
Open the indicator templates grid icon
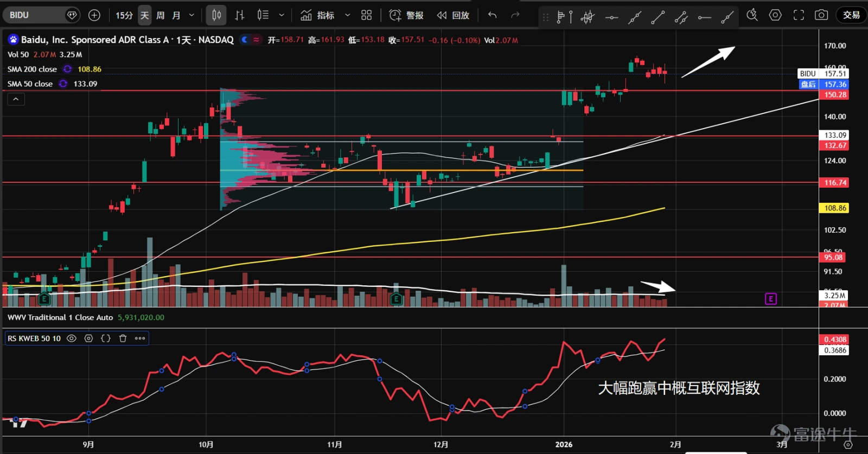tap(367, 15)
